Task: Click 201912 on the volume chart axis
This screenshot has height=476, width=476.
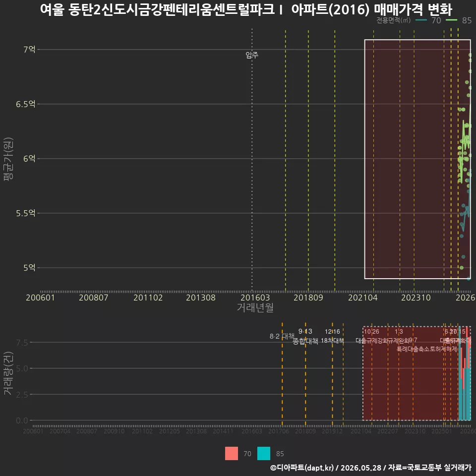Action: 332,431
